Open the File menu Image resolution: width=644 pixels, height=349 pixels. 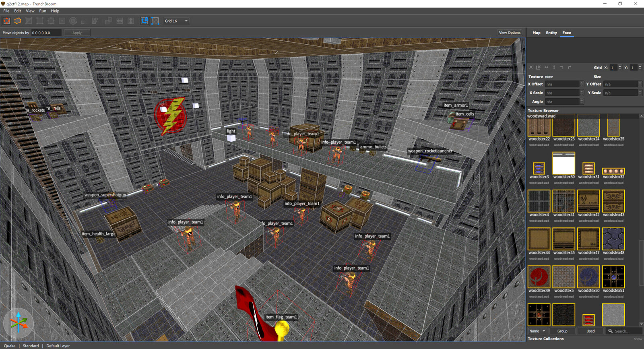pyautogui.click(x=6, y=11)
